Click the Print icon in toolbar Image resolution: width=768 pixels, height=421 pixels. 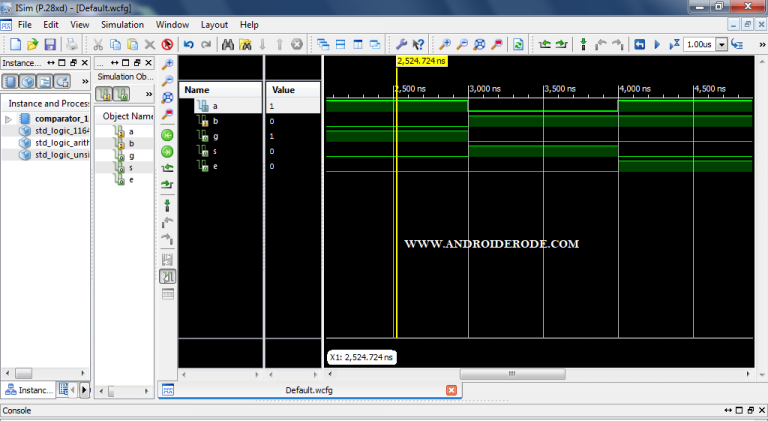[x=72, y=45]
